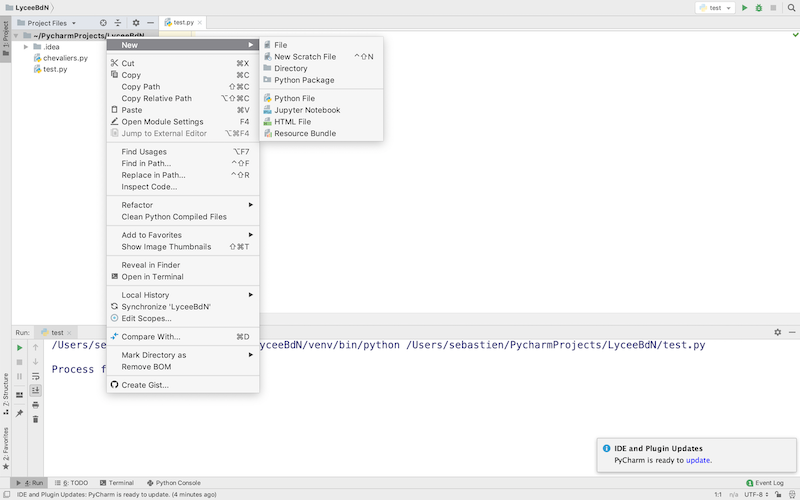Pin the Run tab with pin icon

click(19, 413)
